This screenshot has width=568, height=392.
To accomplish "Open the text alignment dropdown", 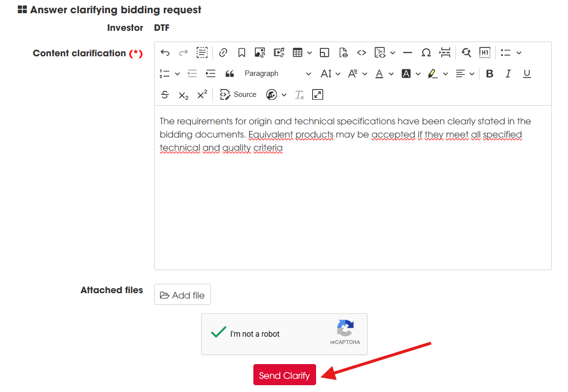I will [465, 74].
